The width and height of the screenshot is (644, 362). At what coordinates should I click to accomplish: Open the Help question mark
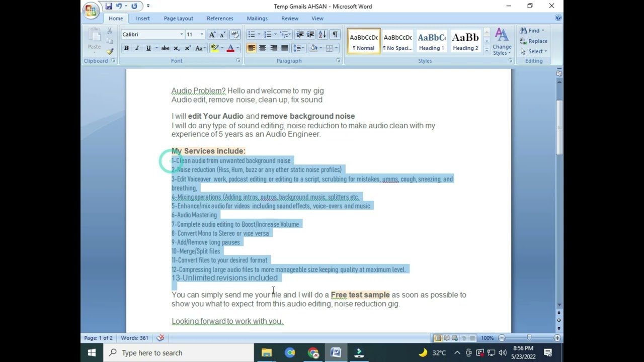pos(558,18)
